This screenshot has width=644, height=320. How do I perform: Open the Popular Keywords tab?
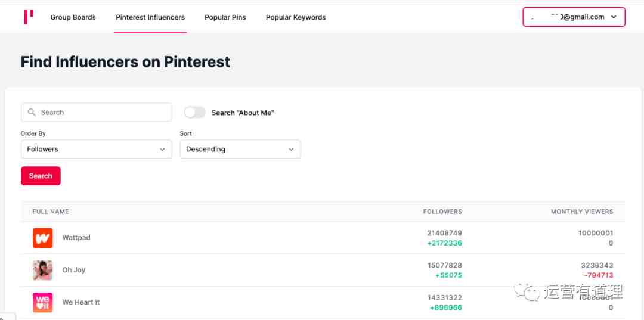296,17
